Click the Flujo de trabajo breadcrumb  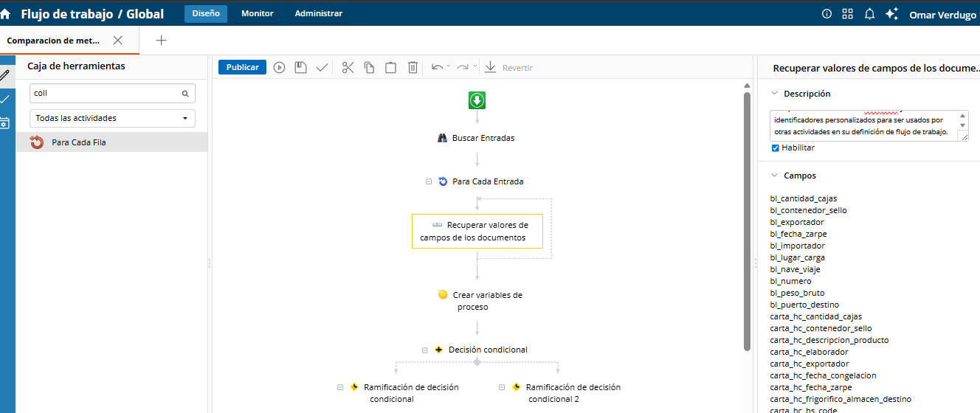66,14
